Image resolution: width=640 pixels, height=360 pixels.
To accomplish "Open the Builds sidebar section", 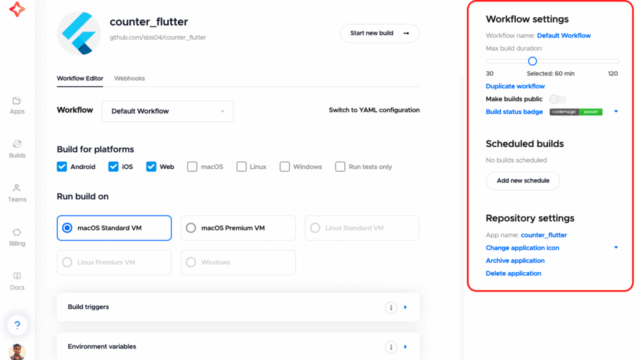I will coord(17,149).
